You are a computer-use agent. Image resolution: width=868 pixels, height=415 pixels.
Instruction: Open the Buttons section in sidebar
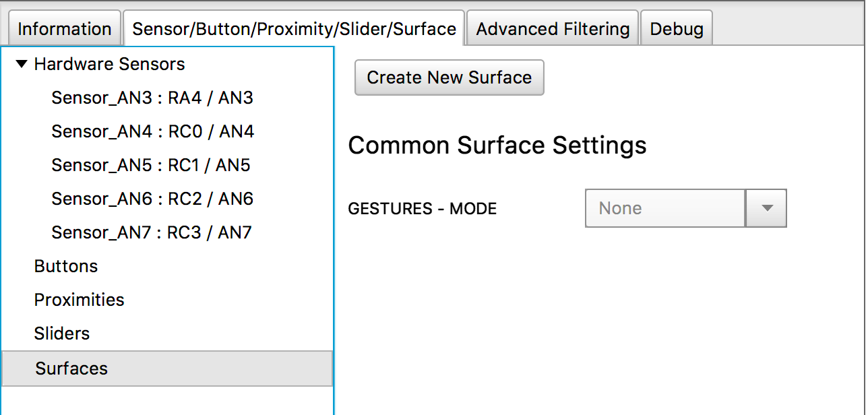pyautogui.click(x=65, y=266)
